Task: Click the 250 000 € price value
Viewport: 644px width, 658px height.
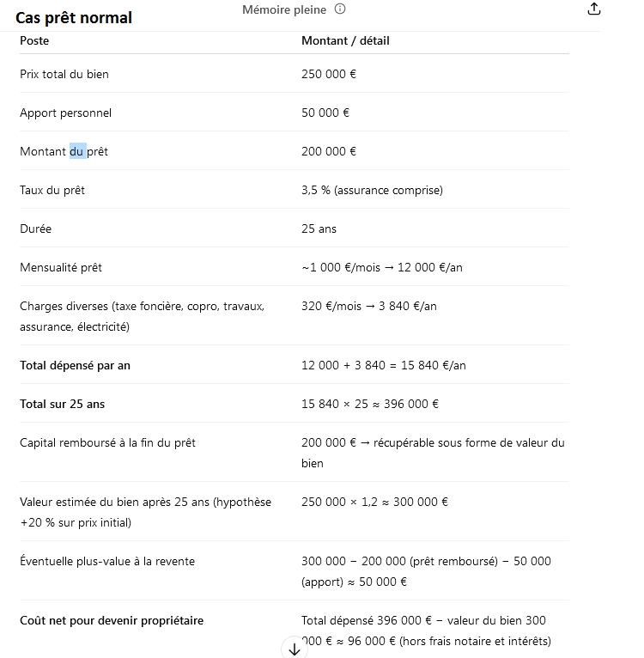Action: (329, 74)
